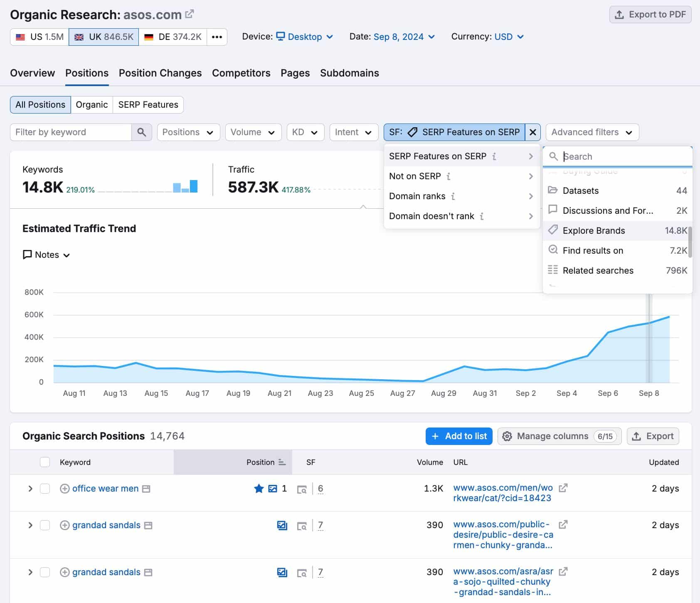Click info icon beside Domain ranks
700x603 pixels.
click(453, 196)
